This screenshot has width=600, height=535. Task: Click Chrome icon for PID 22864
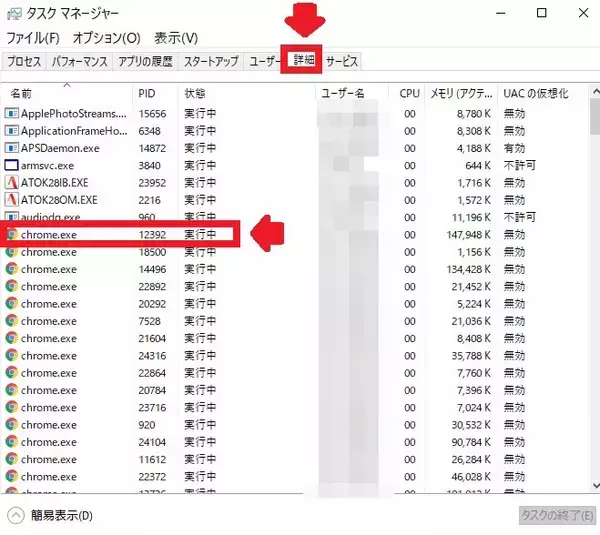tap(11, 373)
